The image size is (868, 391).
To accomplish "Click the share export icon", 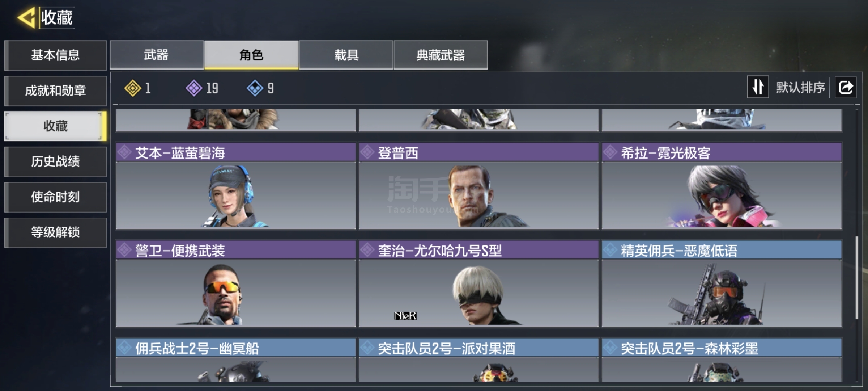I will 846,87.
